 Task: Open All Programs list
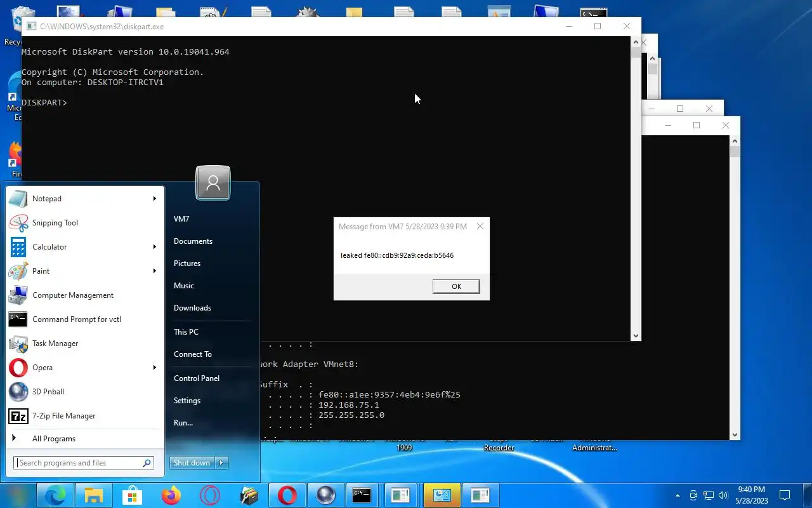point(84,439)
